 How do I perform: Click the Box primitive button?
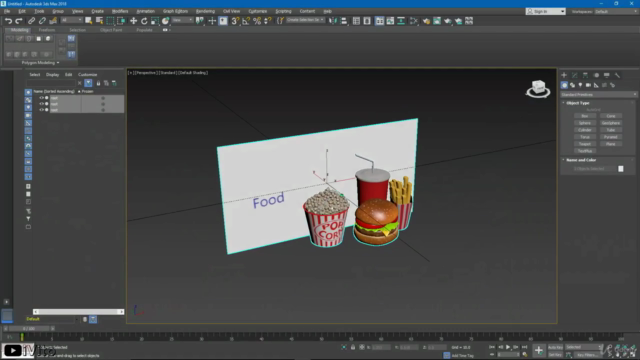tap(584, 116)
